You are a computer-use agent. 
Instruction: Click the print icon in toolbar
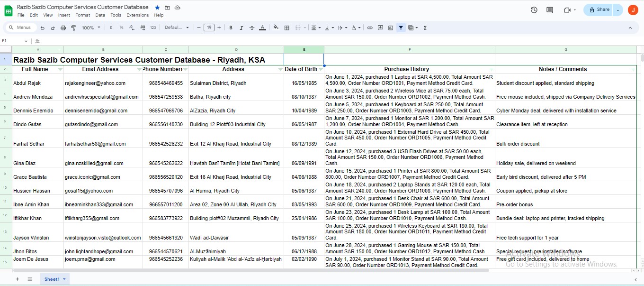coord(63,28)
